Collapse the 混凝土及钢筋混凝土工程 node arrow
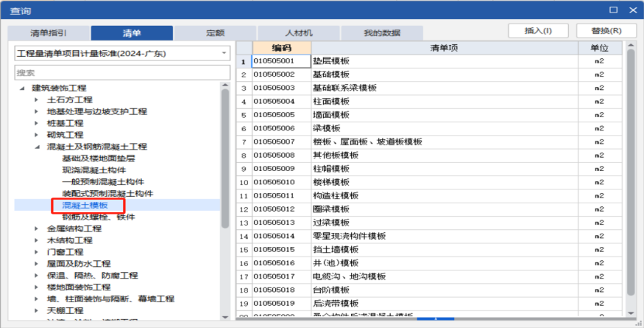Viewport: 644px width, 328px height. [x=38, y=147]
